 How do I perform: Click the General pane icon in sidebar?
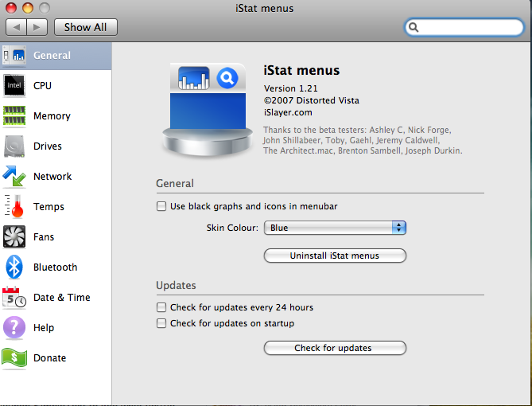click(x=14, y=55)
